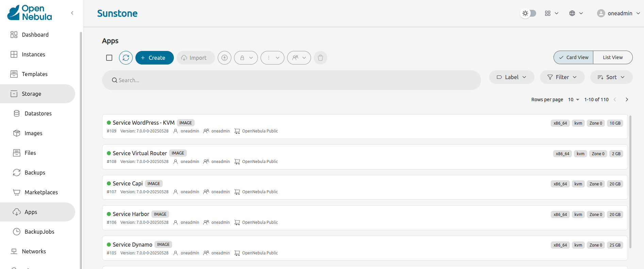Click the refresh apps icon
This screenshot has height=269, width=644.
[126, 58]
